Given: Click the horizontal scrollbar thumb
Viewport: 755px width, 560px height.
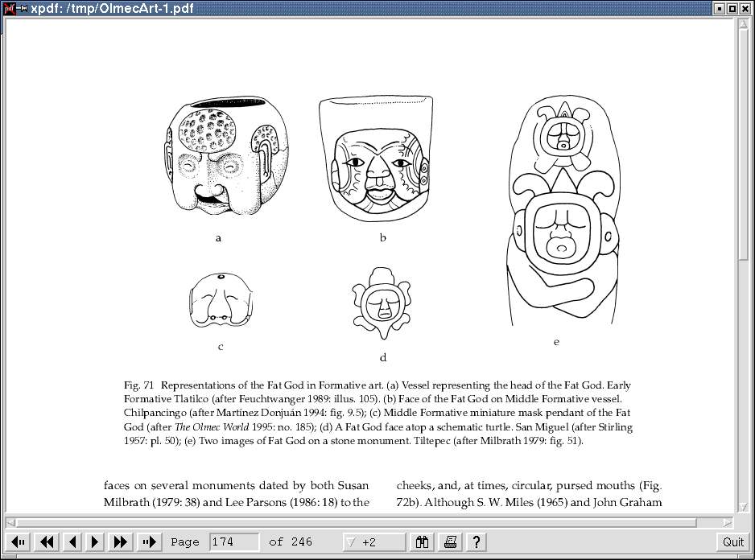Looking at the screenshot, I should tap(357, 522).
